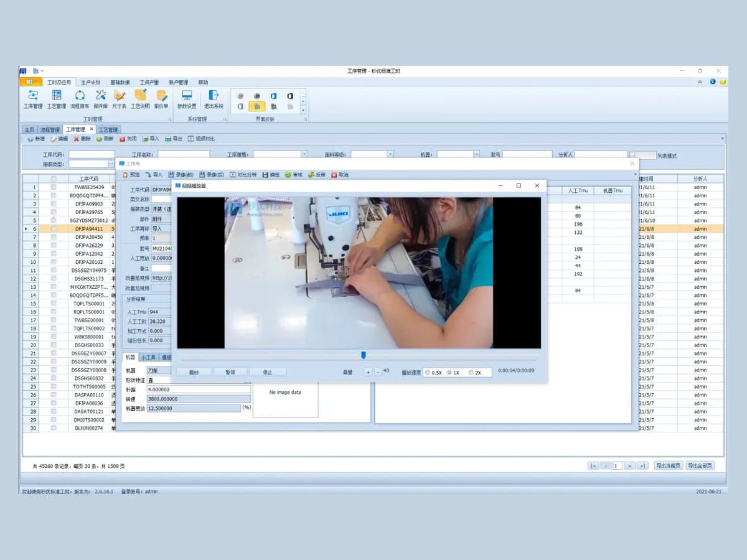Click the 播放 play button

coord(194,372)
